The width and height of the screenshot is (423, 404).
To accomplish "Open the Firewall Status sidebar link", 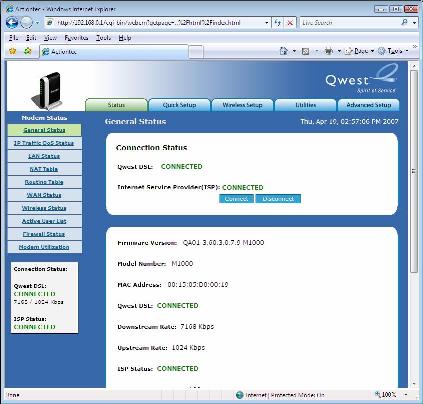I will pyautogui.click(x=44, y=234).
